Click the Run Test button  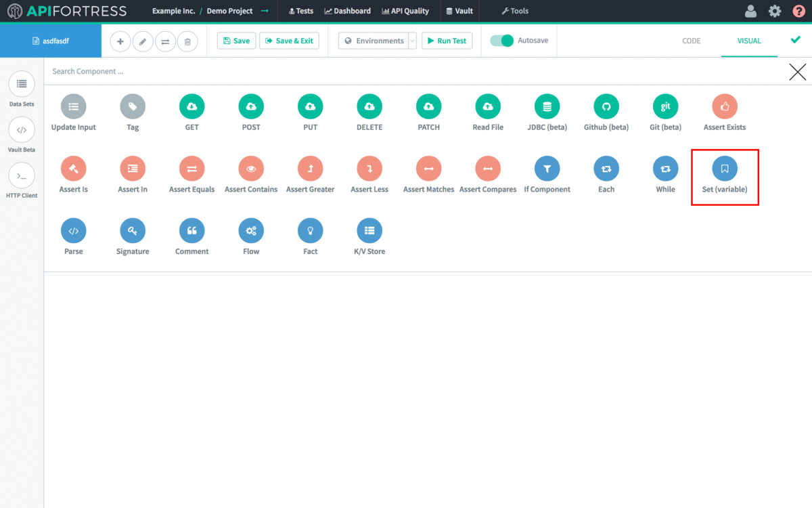click(447, 41)
